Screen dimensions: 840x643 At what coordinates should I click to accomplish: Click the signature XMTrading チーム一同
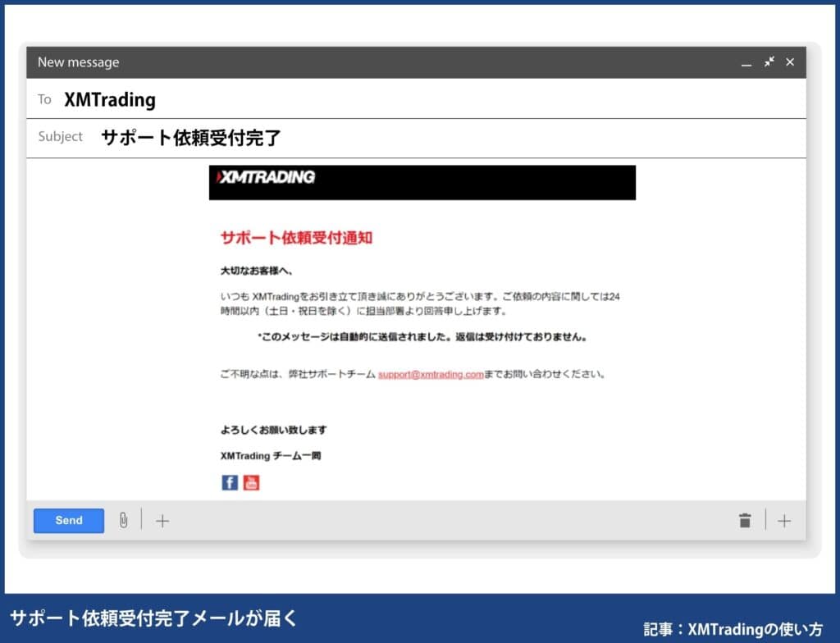(271, 456)
